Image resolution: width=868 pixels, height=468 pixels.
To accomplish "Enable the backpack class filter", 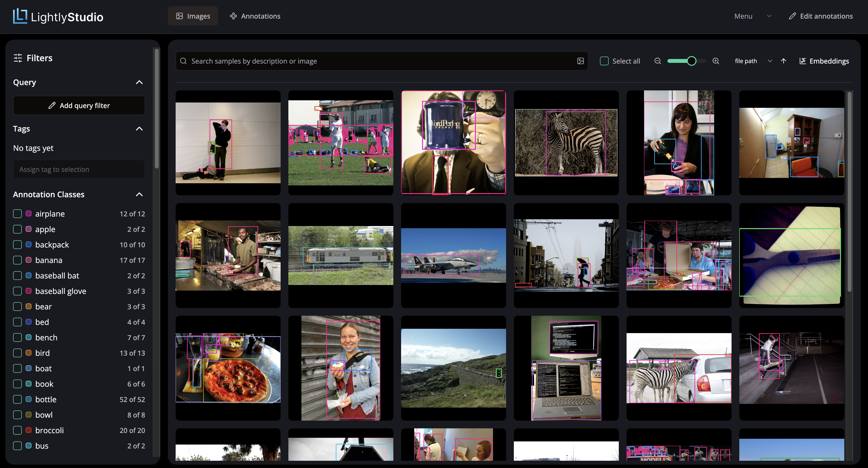I will click(x=17, y=245).
